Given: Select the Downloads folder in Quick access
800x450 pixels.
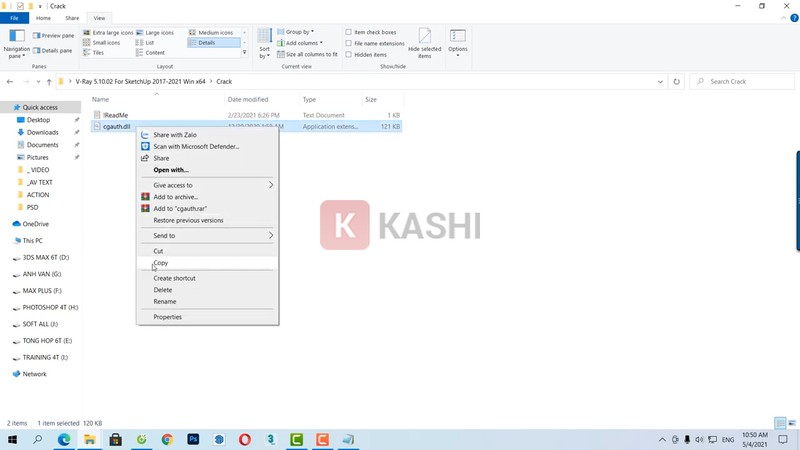Looking at the screenshot, I should [x=42, y=132].
